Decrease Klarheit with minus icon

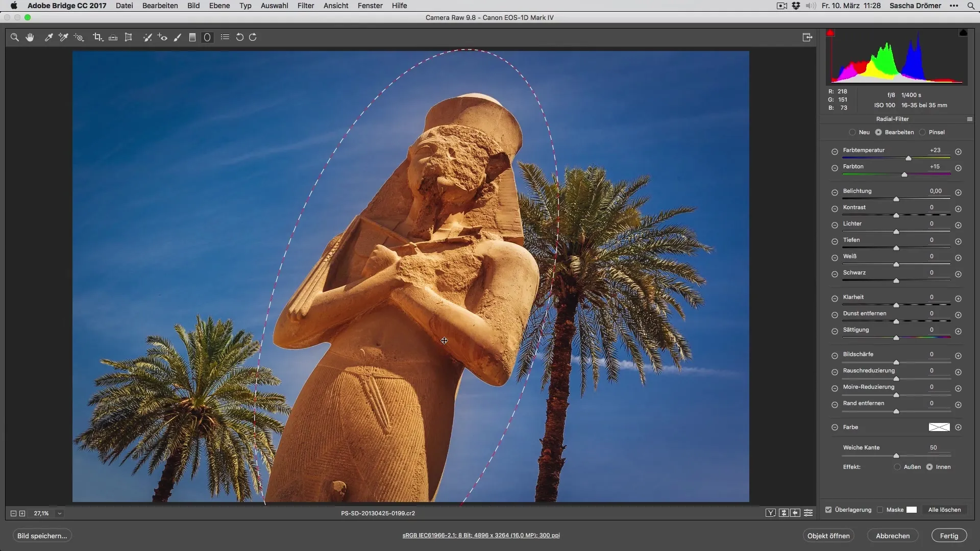[835, 298]
